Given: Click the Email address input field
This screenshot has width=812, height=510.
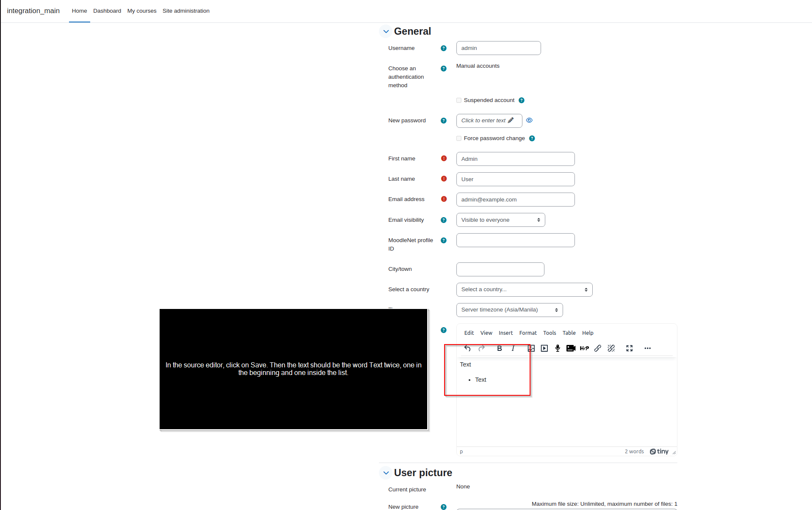Looking at the screenshot, I should point(515,200).
